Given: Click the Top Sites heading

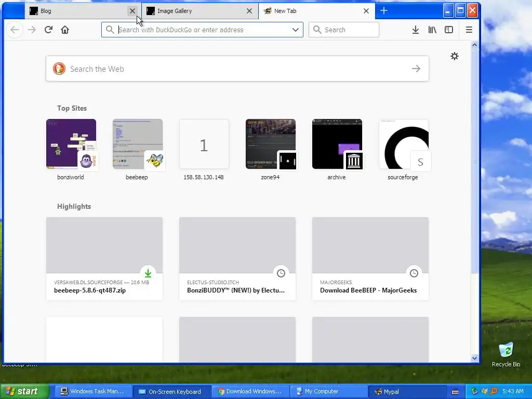Looking at the screenshot, I should point(72,108).
